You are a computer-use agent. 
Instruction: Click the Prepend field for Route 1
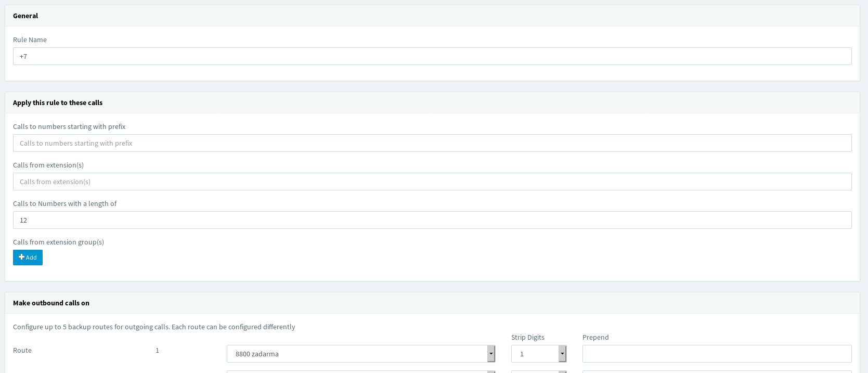717,354
